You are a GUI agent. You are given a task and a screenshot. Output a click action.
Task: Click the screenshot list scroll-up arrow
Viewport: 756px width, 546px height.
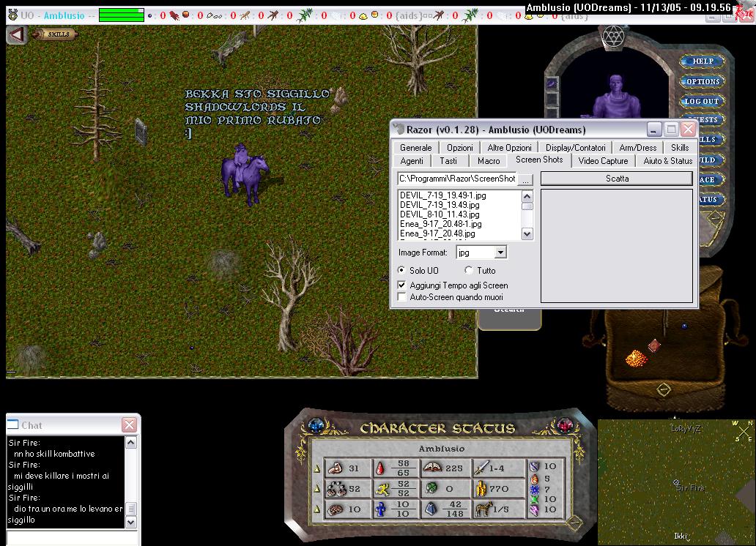pyautogui.click(x=527, y=196)
